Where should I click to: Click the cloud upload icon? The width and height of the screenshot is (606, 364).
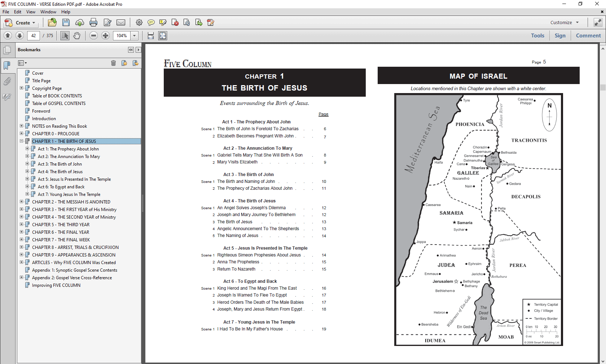[80, 22]
